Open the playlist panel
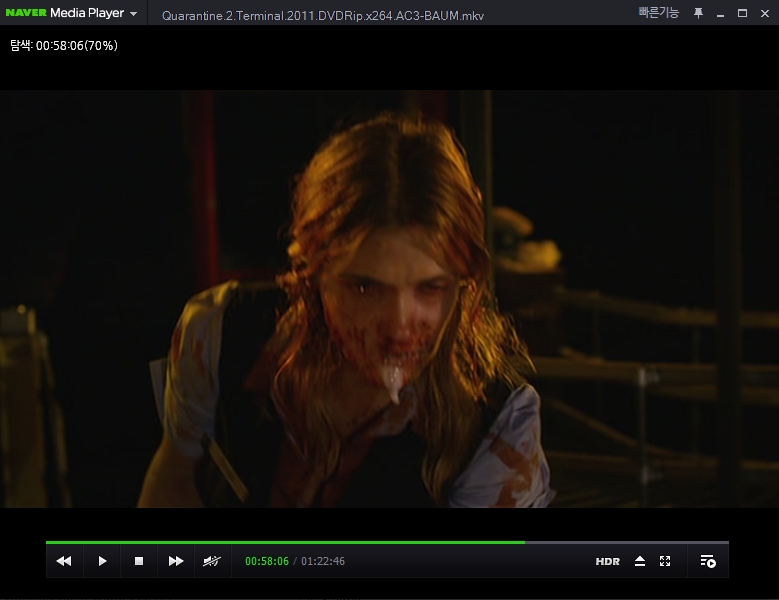This screenshot has height=600, width=779. pos(708,561)
